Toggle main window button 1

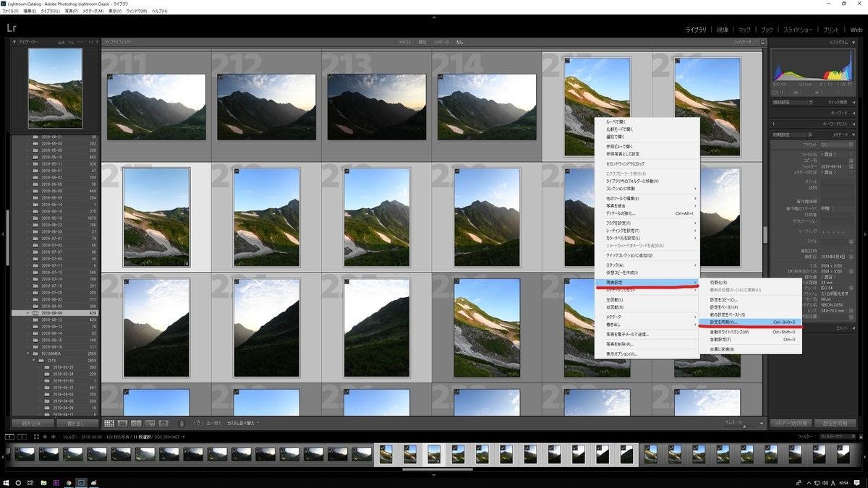(x=9, y=437)
